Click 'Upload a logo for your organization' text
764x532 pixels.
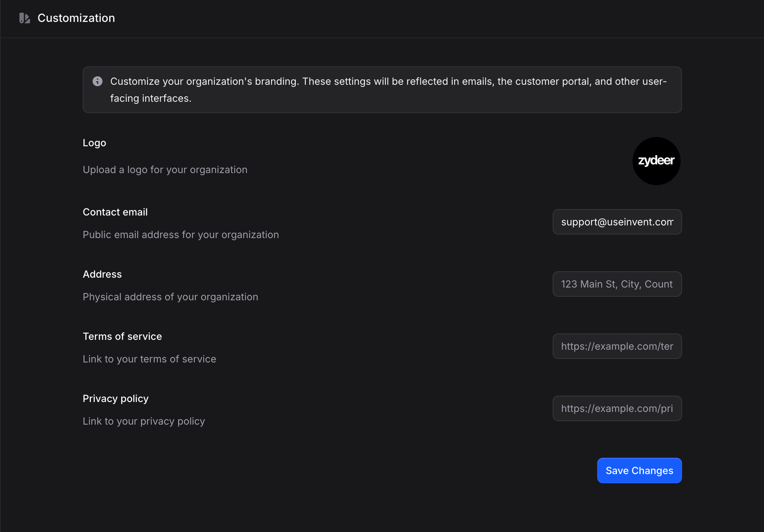tap(165, 170)
